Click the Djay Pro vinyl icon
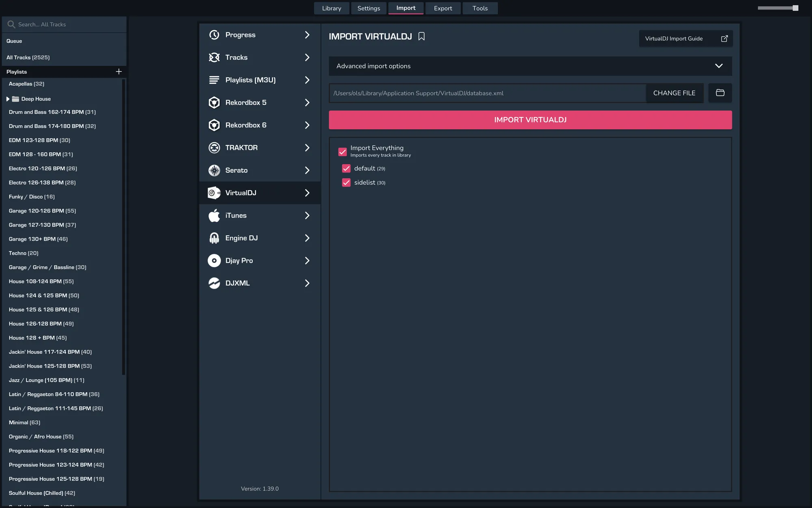The image size is (812, 508). click(x=214, y=261)
